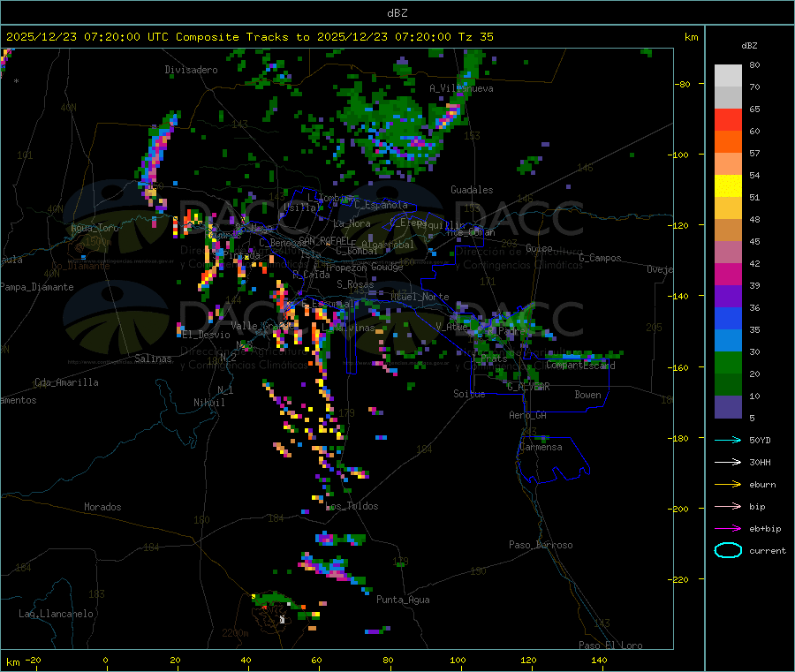The height and width of the screenshot is (672, 795).
Task: Select the light orange 57 dBZ swatch
Action: [728, 163]
